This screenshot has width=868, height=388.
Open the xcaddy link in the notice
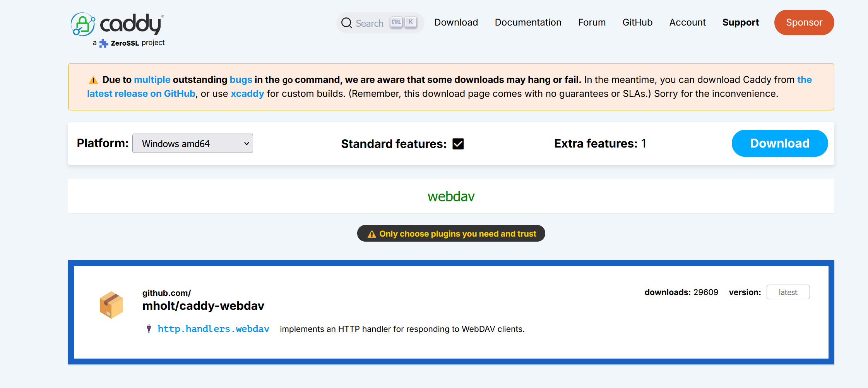tap(247, 94)
